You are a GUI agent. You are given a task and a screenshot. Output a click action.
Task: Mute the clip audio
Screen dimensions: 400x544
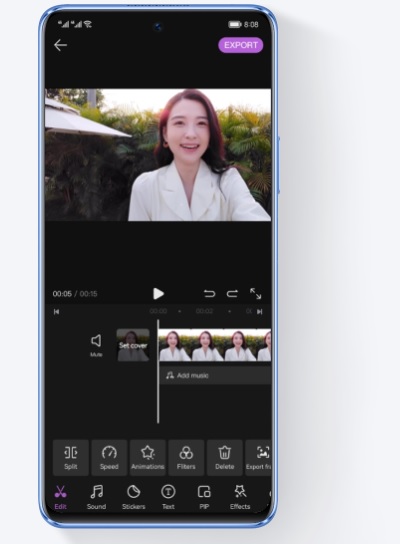click(x=96, y=345)
